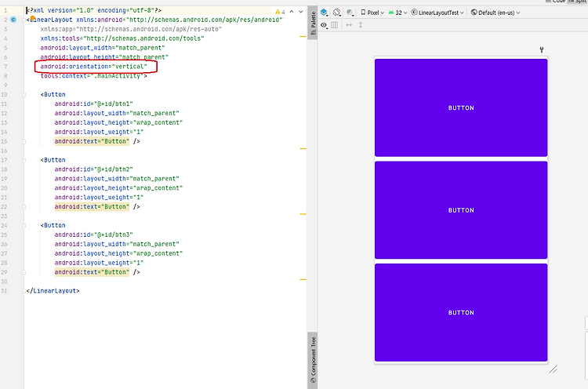588x389 pixels.
Task: Click the android:id="@+id/btn2" attribute
Action: coord(94,169)
